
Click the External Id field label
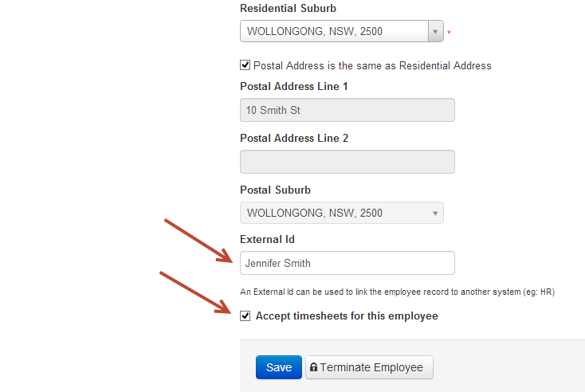coord(267,239)
